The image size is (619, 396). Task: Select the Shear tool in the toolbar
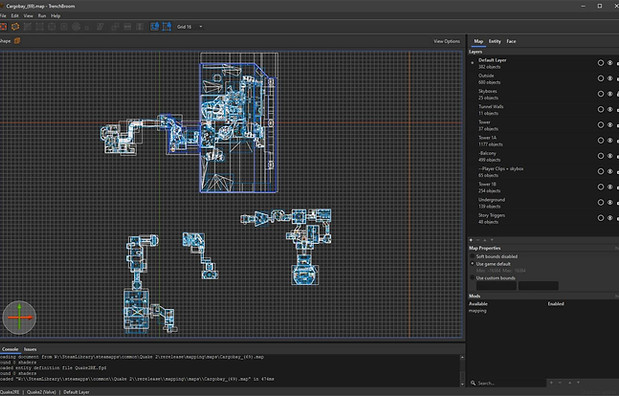100,26
